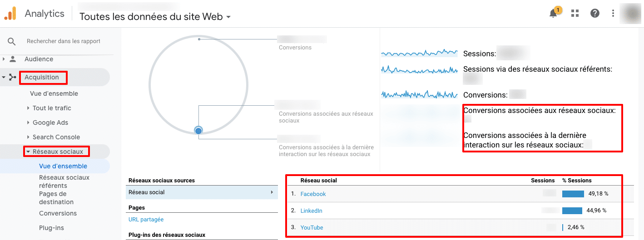This screenshot has height=240, width=644.
Task: Click the 'Conversions' label beside the circle chart
Action: [295, 48]
